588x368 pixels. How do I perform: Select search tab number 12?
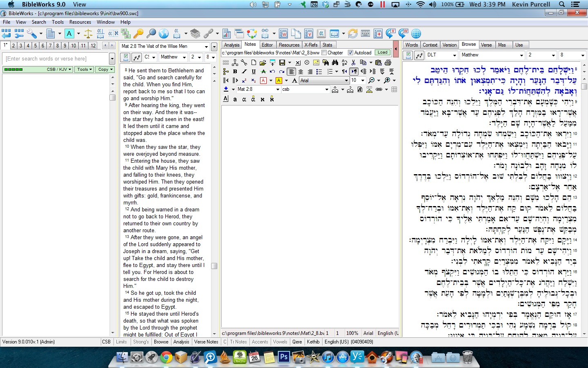93,46
